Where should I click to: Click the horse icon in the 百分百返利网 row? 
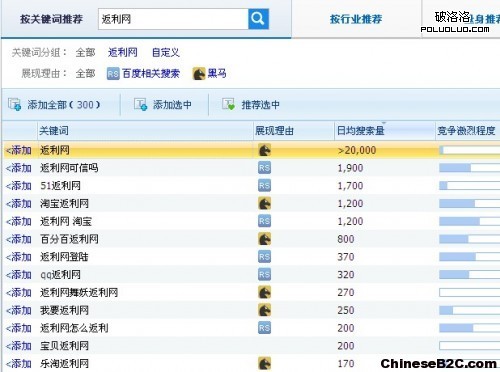[x=265, y=239]
